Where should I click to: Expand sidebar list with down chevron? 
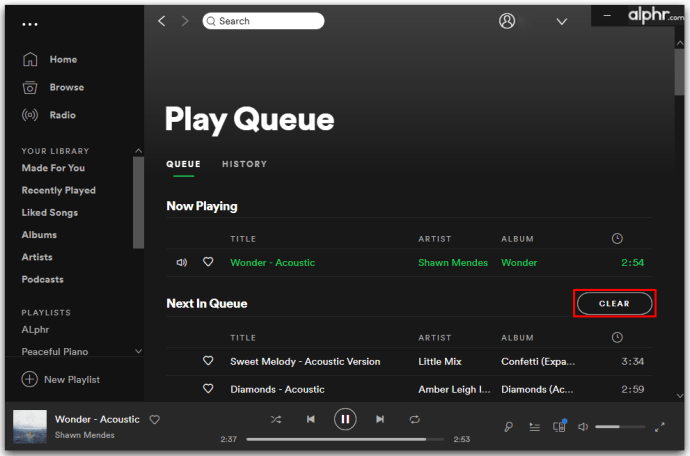[139, 351]
